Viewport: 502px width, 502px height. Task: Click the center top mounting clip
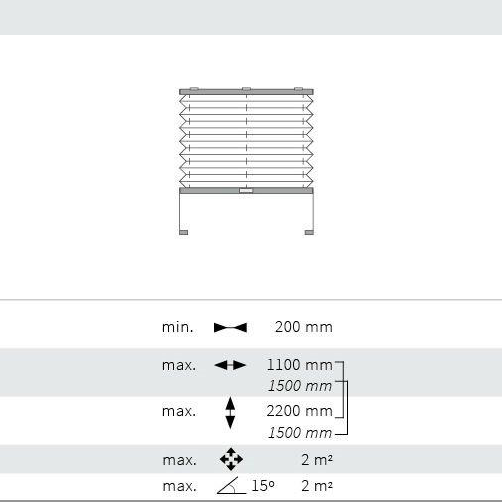246,89
